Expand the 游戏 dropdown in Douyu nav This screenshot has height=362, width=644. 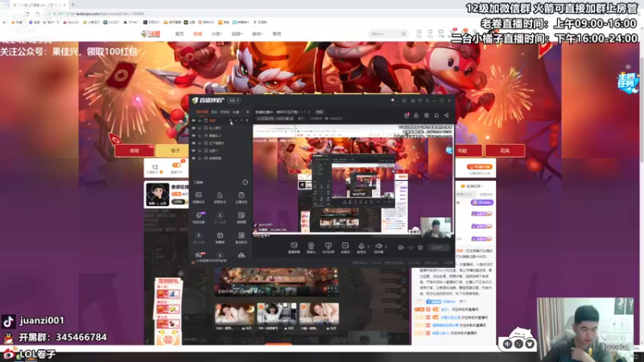tap(257, 34)
